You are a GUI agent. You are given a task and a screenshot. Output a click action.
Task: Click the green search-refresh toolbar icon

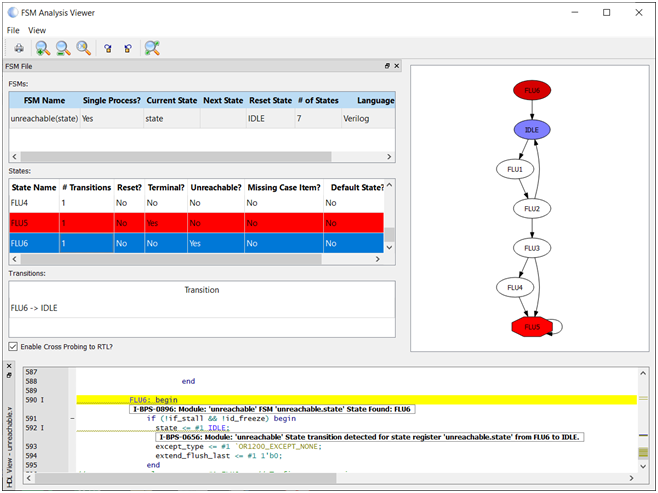pos(152,48)
